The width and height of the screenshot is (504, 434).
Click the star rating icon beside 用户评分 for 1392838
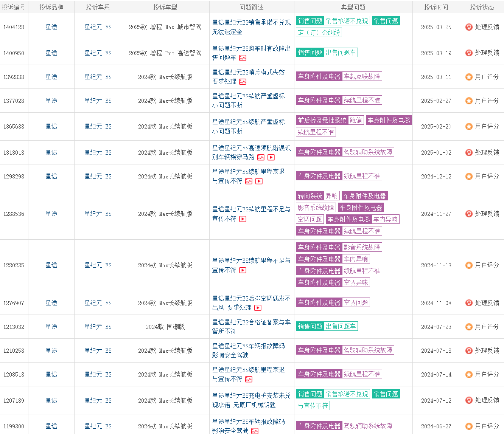tap(469, 77)
